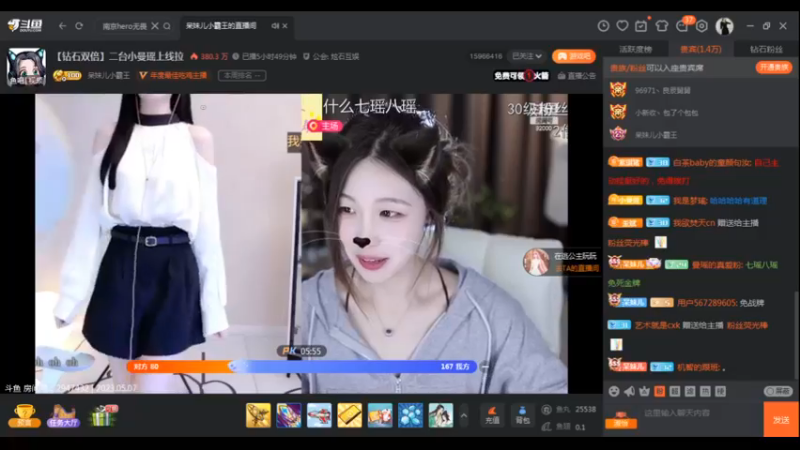Click the Douyu logo
800x450 pixels.
coord(24,25)
